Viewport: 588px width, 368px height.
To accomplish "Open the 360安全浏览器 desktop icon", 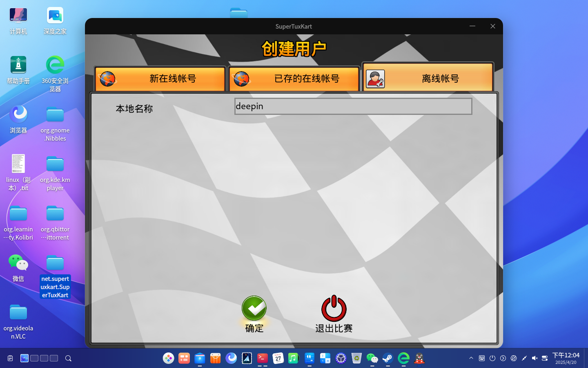I will click(55, 74).
